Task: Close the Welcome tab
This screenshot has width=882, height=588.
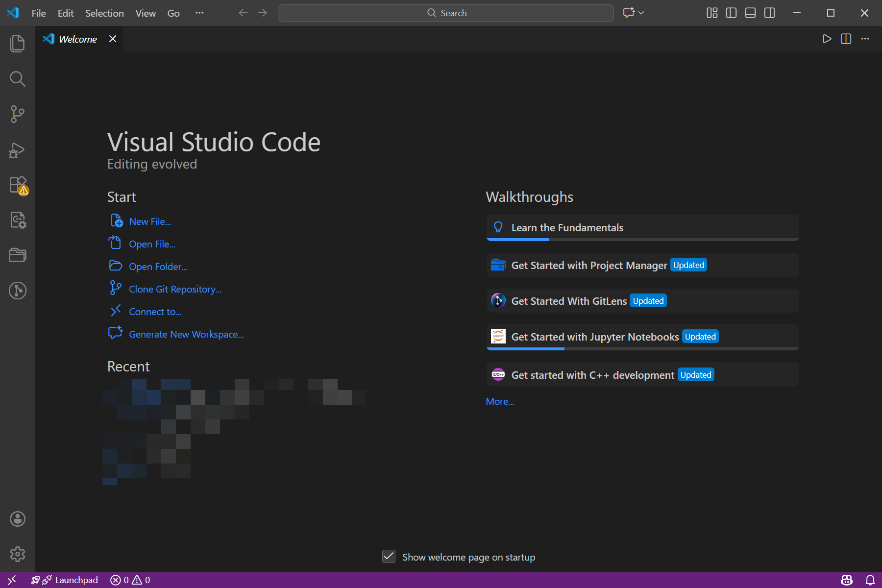Action: click(113, 39)
